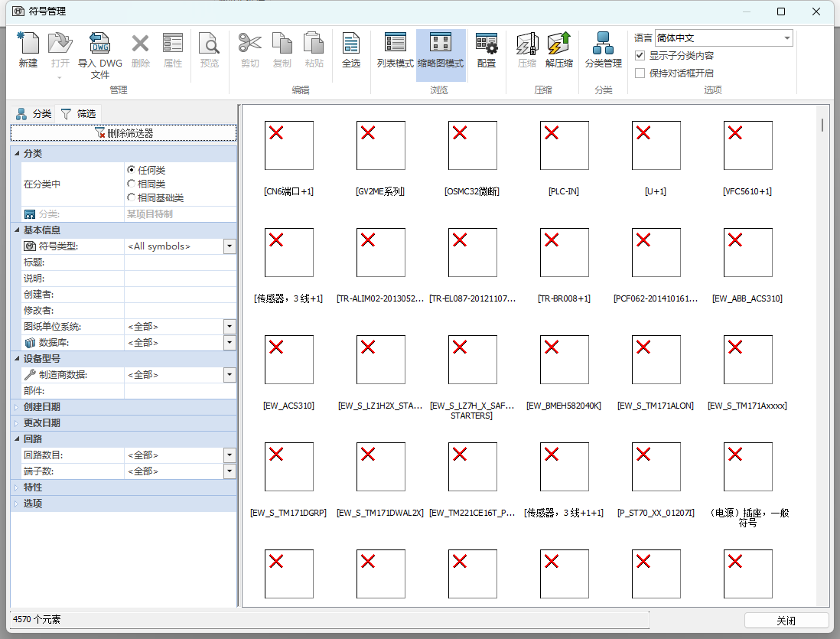Screen dimensions: 840x639
Task: Click the 预览 (Preview) magnifier icon
Action: point(209,44)
